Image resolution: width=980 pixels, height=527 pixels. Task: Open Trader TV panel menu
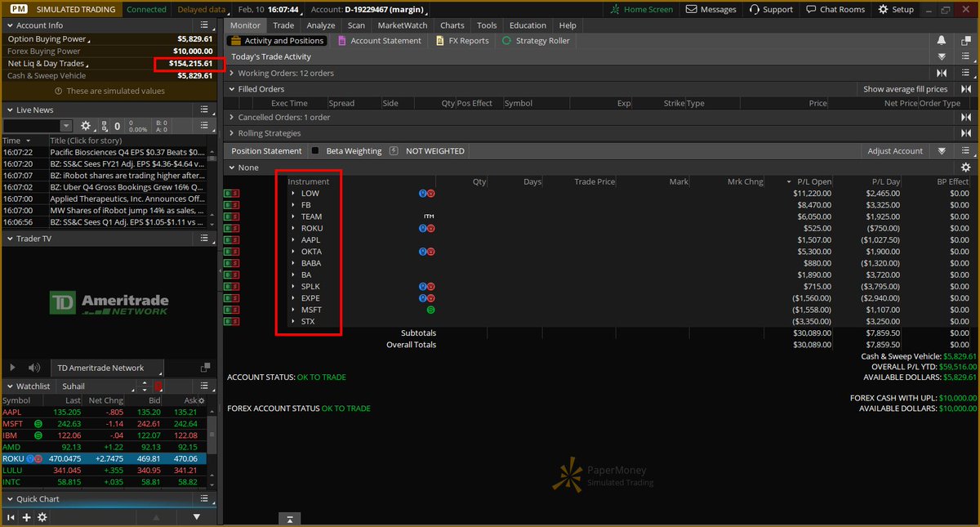[205, 239]
